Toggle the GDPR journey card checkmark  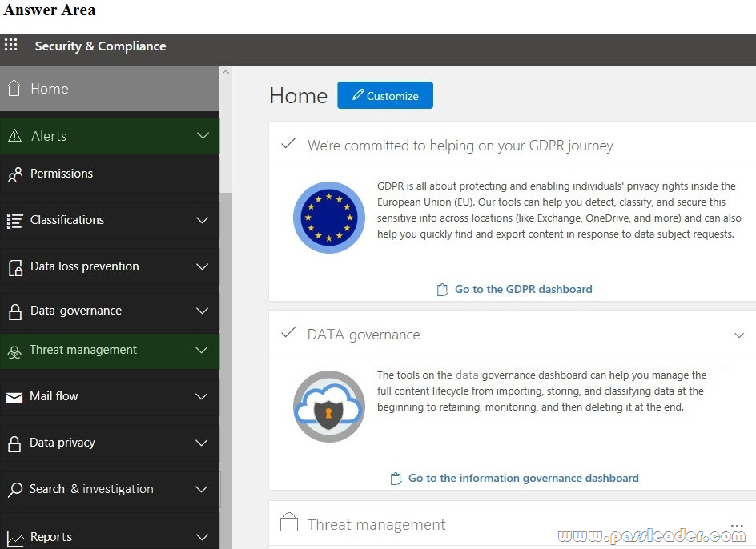click(288, 143)
